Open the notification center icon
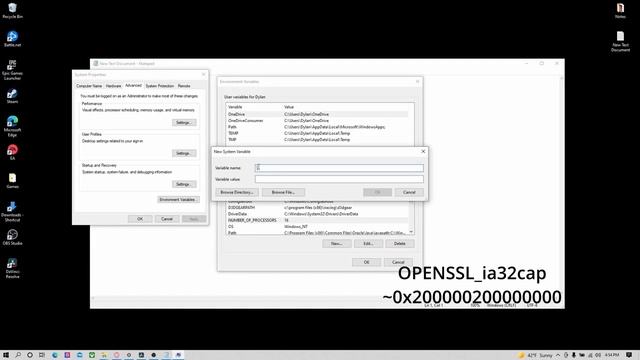640x360 pixels. (629, 355)
